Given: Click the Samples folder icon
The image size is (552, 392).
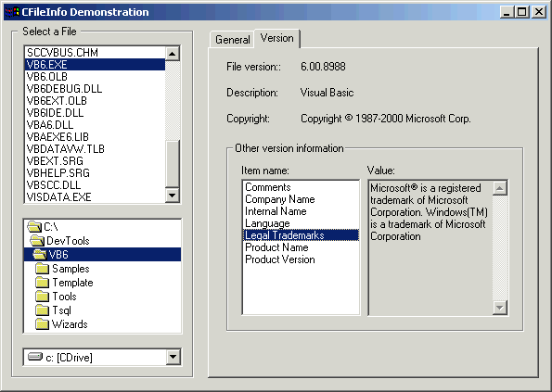Looking at the screenshot, I should pyautogui.click(x=43, y=269).
